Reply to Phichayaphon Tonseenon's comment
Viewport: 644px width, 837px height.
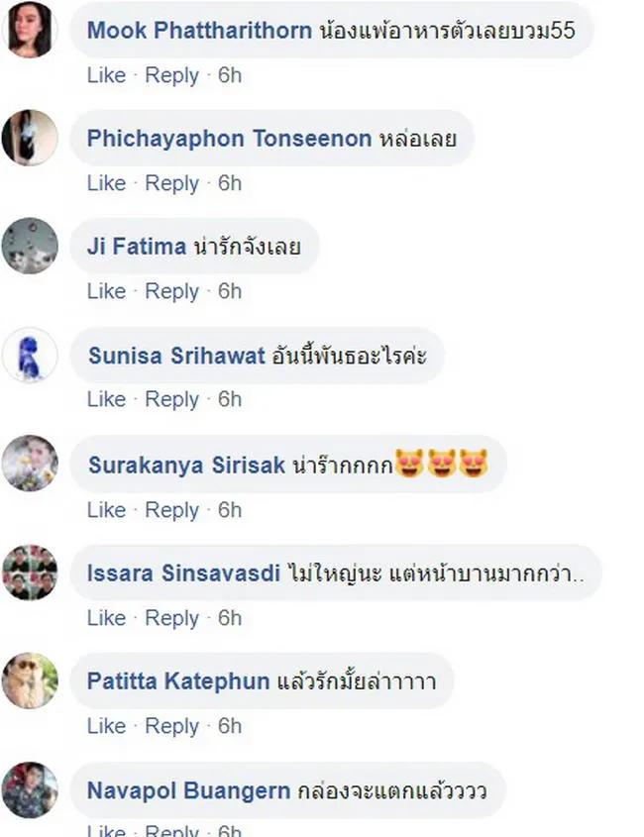tap(172, 183)
